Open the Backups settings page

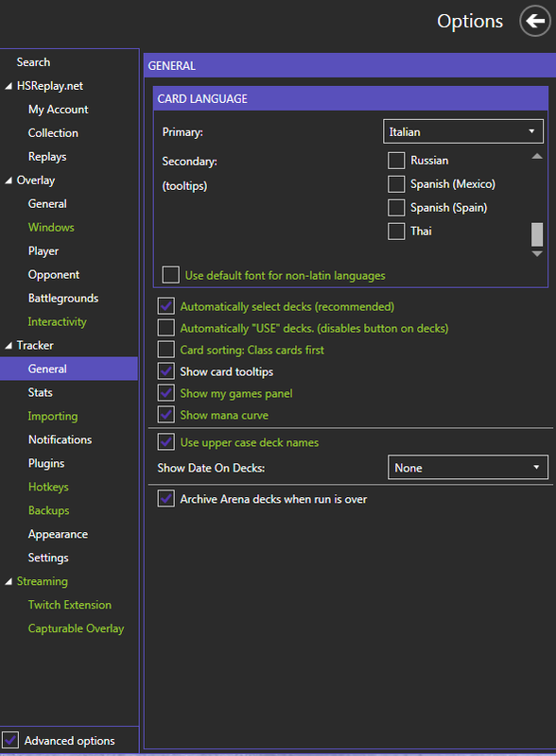[49, 510]
